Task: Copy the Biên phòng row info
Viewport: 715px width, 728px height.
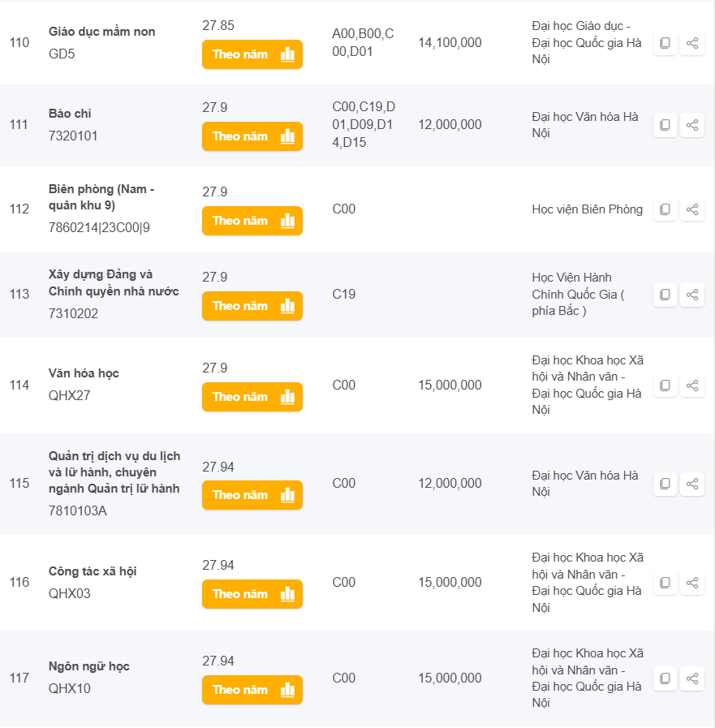Action: click(665, 209)
